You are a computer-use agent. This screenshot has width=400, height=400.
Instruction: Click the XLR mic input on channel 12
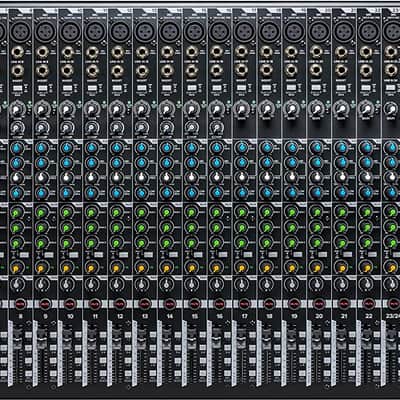[x=120, y=31]
